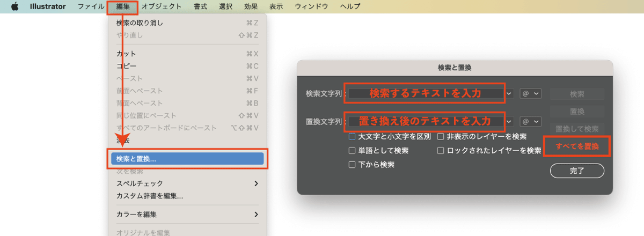Open the @ special characters dropdown for 検索文字列
Screen dimensions: 644x236
point(531,93)
